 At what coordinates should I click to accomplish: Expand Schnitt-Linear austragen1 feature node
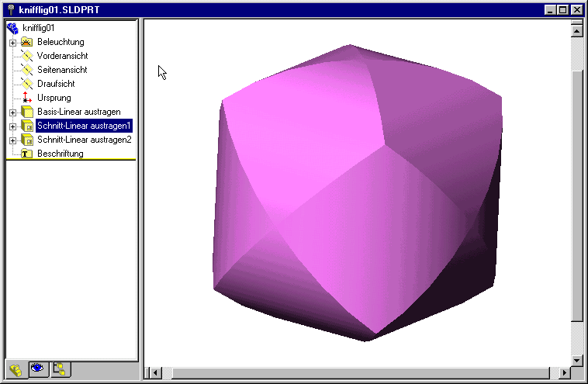tap(12, 126)
